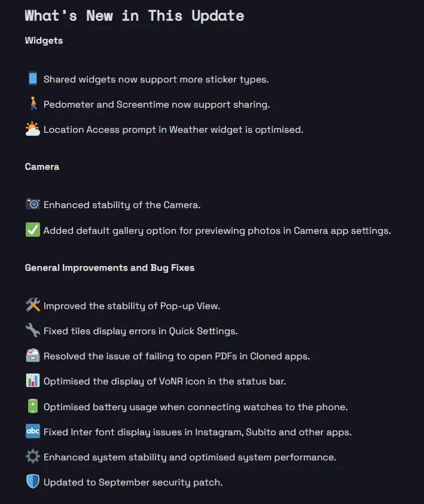The height and width of the screenshot is (504, 424).
Task: Click the walking person pedometer icon
Action: tap(33, 104)
